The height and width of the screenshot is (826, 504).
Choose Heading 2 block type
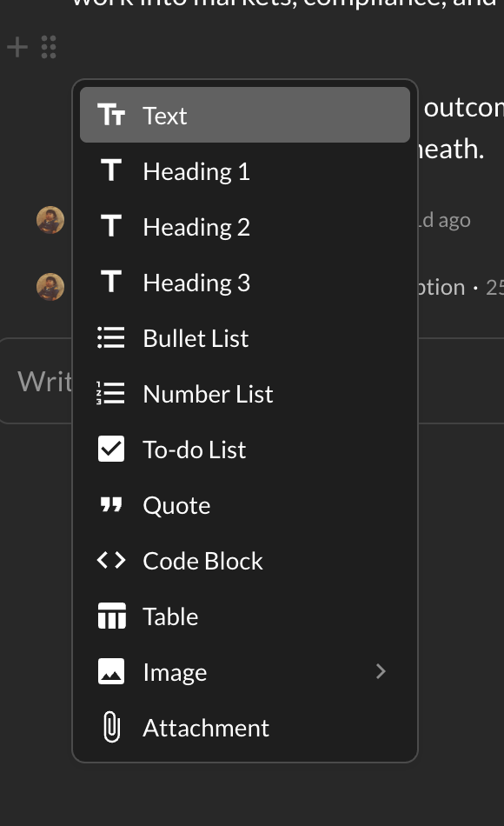245,226
